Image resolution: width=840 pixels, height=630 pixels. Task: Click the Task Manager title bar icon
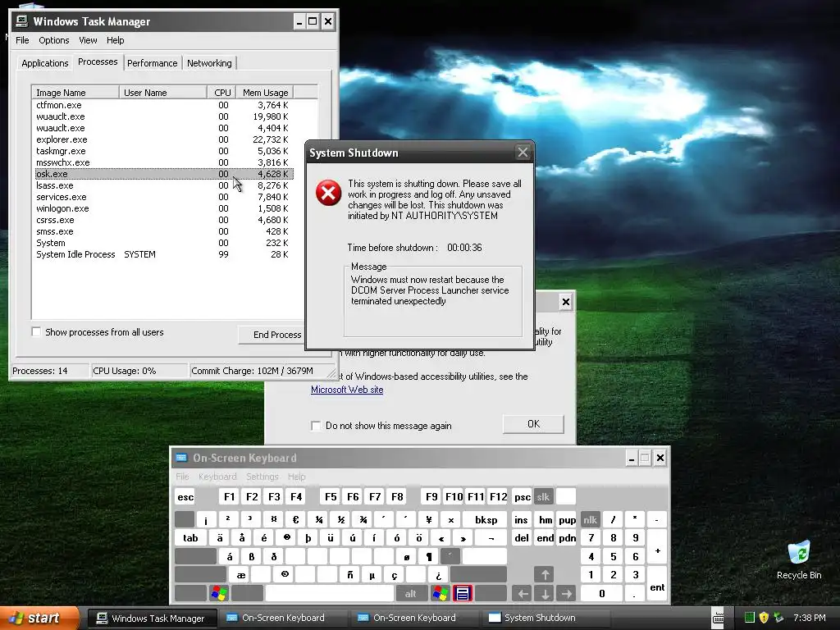(21, 21)
